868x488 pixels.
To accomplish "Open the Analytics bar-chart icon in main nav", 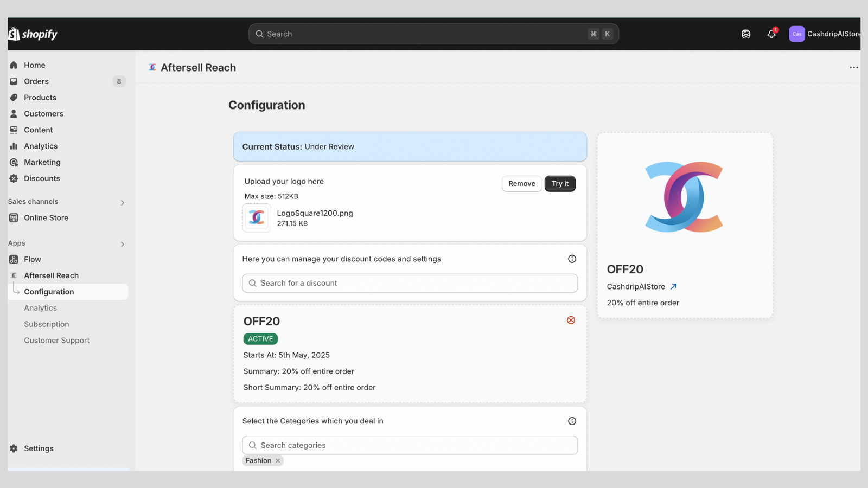I will point(14,146).
